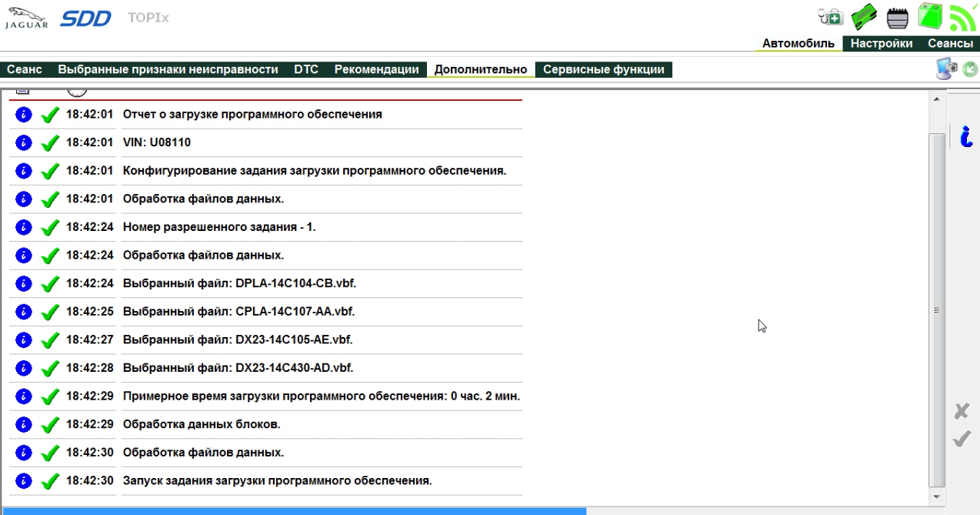
Task: Click the gray control module connector icon
Action: point(898,17)
